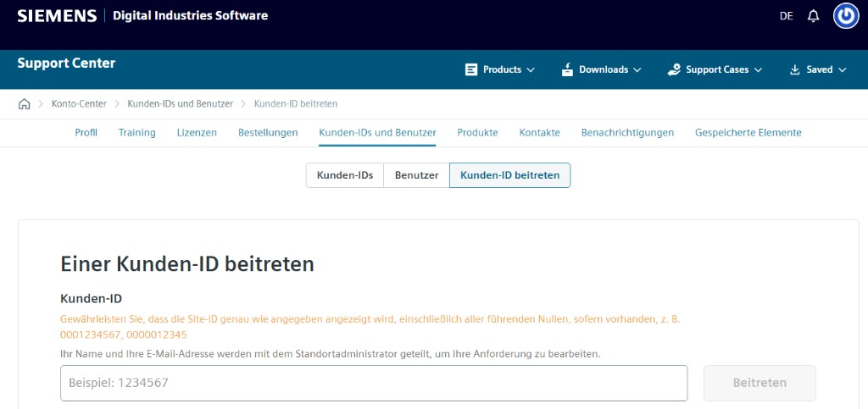Click the Downloads box icon
Viewport: 868px width, 409px height.
click(567, 69)
